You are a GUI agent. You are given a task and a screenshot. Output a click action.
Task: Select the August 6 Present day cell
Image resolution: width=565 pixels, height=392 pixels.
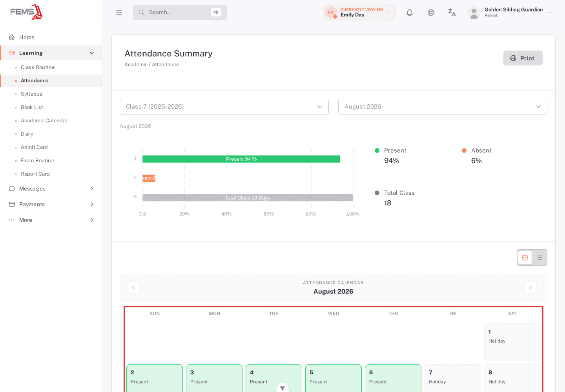coord(393,378)
